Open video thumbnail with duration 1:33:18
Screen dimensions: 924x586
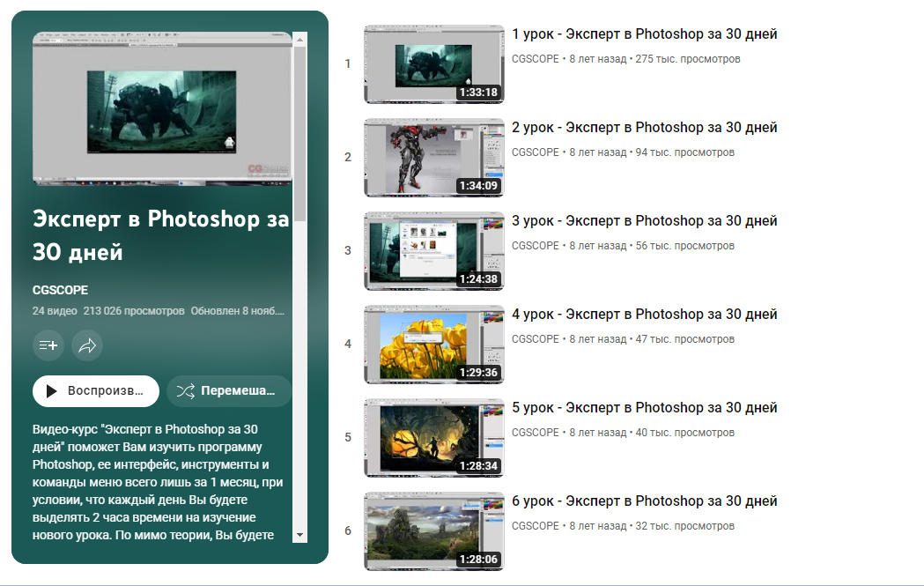[434, 64]
